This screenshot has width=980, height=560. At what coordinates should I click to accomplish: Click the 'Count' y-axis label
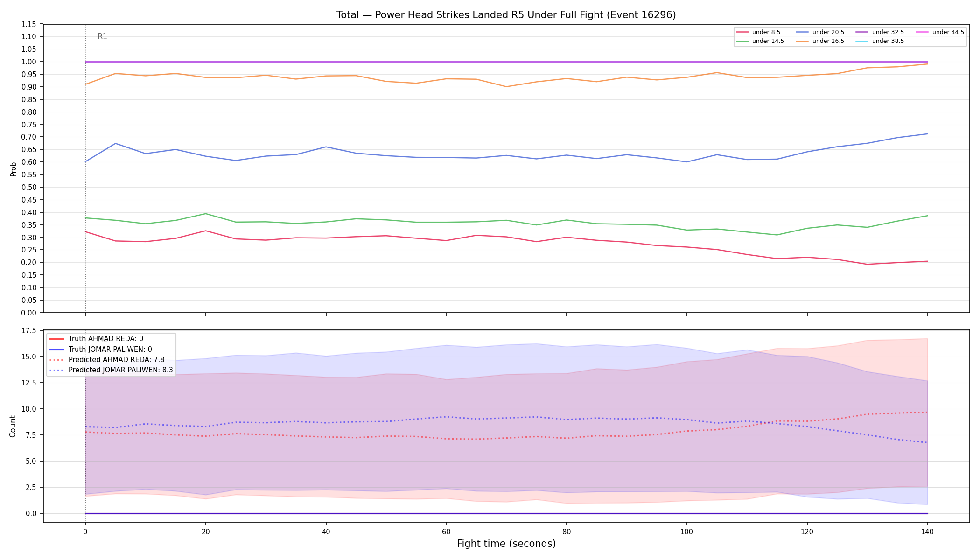(13, 426)
